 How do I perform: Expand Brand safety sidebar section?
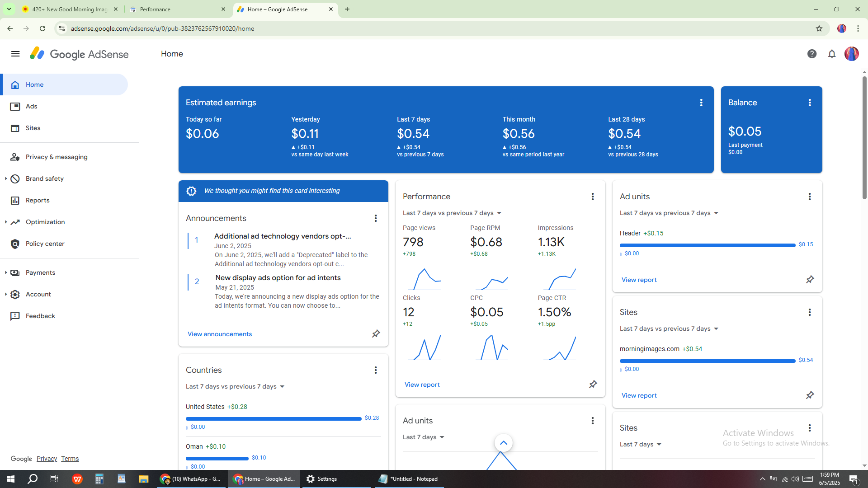(x=5, y=178)
